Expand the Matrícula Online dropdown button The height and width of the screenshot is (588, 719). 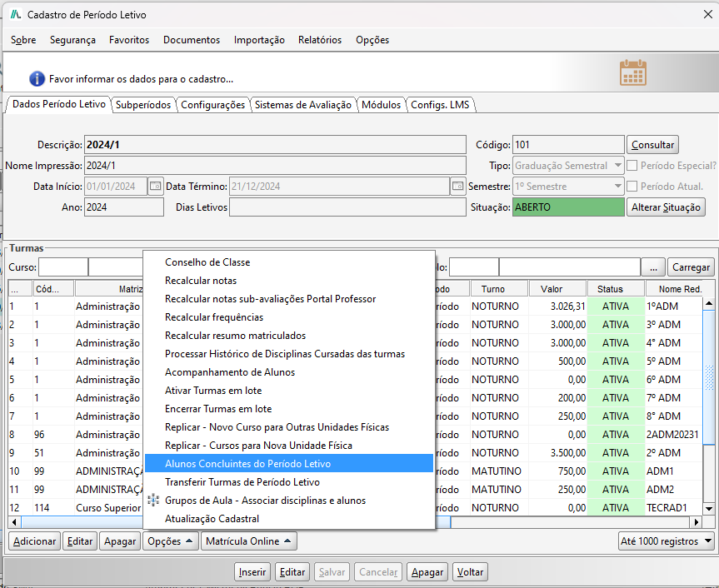point(249,541)
